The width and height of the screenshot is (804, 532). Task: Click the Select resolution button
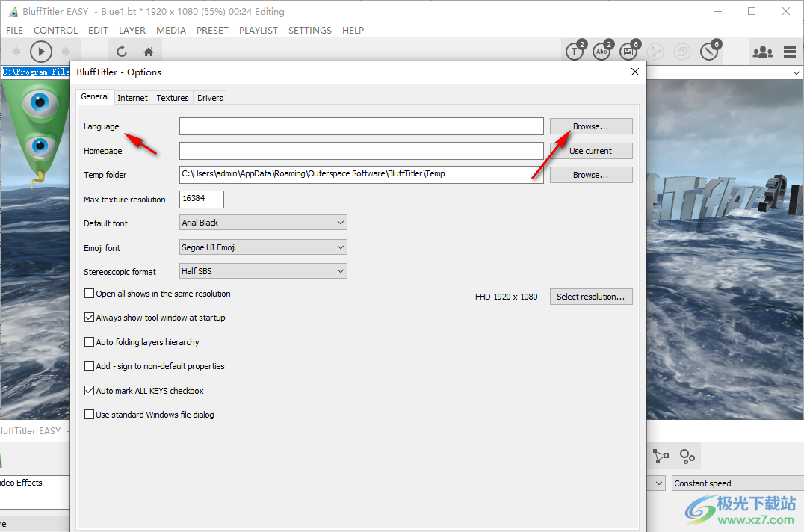tap(590, 297)
